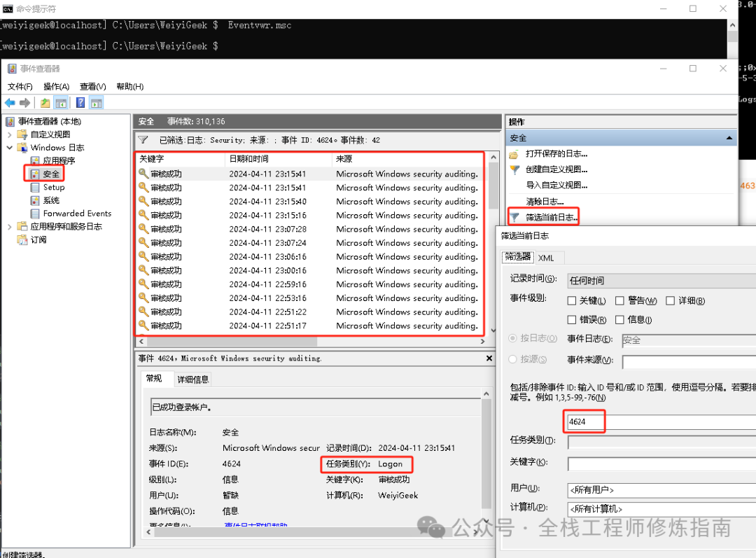Check the 详细(B) event level box
This screenshot has width=756, height=558.
click(x=670, y=301)
